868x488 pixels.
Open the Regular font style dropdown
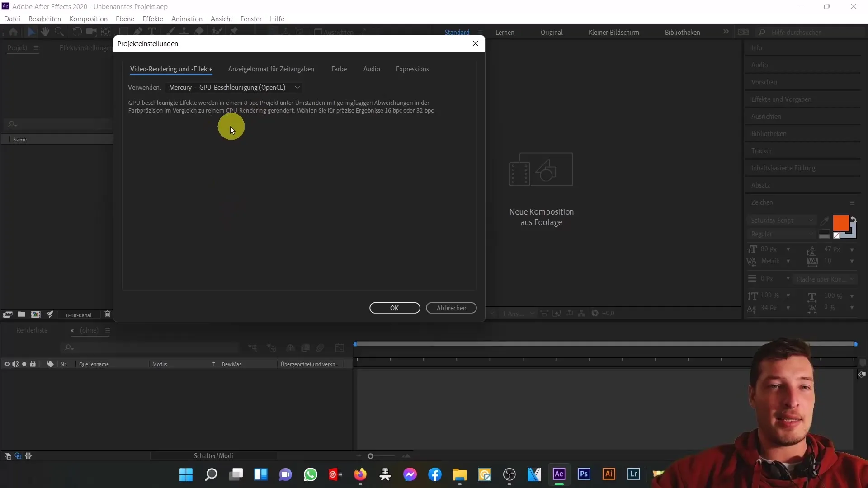(x=782, y=234)
